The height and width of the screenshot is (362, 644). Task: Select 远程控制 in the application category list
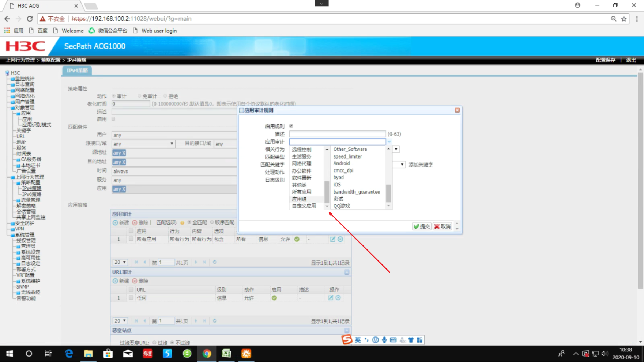[301, 149]
